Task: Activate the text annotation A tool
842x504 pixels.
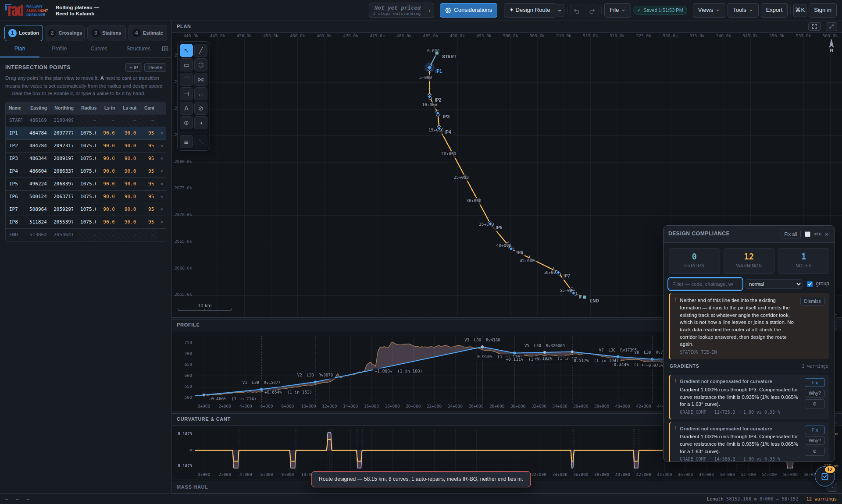Action: [186, 108]
